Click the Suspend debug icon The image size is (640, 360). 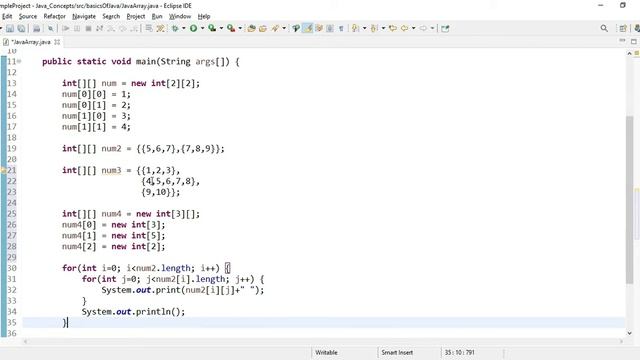pyautogui.click(x=77, y=29)
